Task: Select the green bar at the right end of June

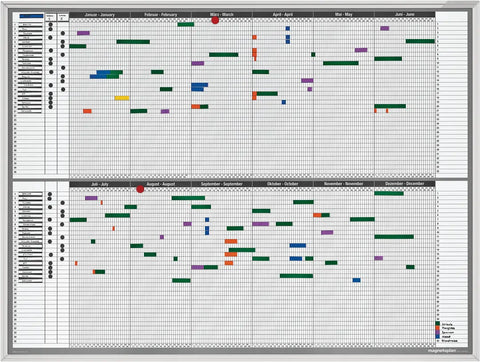Action: click(420, 41)
